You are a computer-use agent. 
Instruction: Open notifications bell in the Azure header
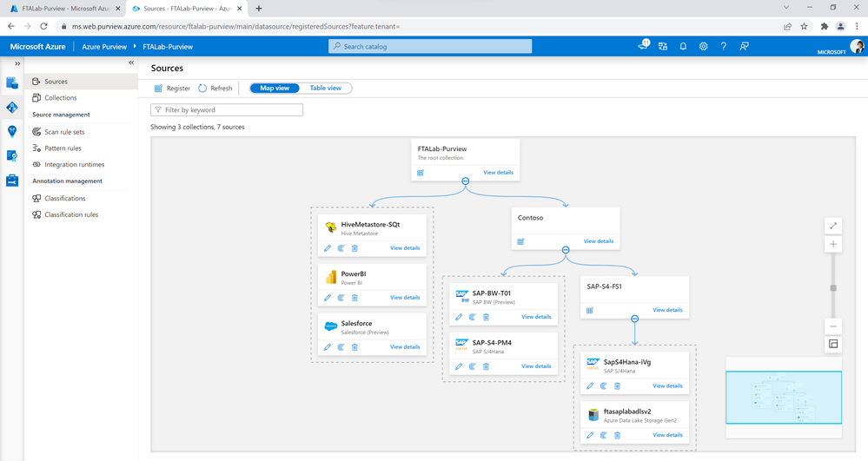tap(683, 47)
